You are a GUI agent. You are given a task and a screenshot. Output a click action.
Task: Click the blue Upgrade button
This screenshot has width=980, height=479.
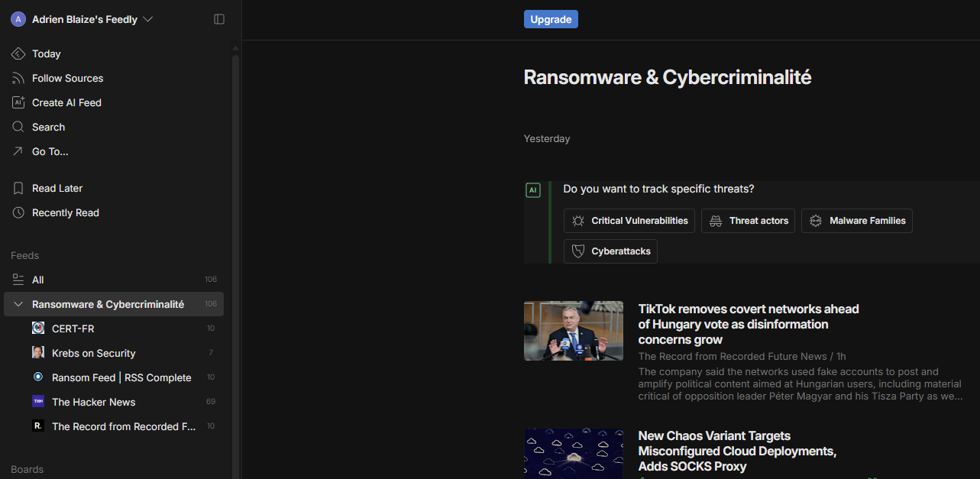pos(551,19)
